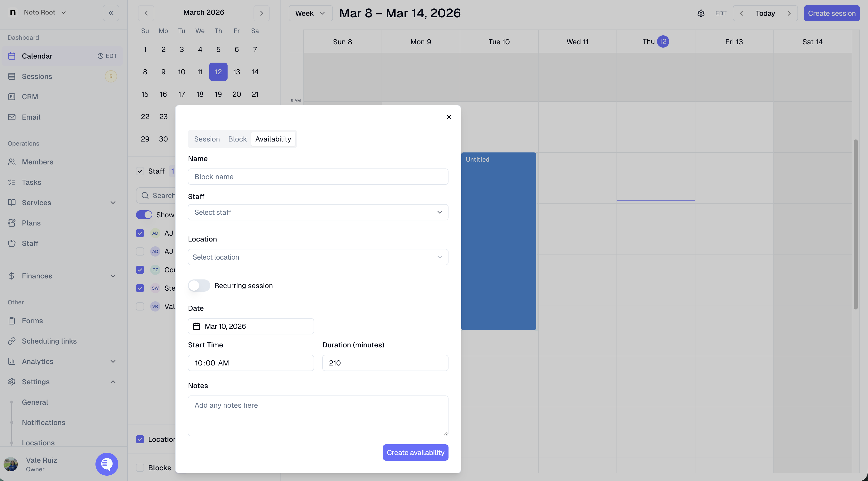Click the CRM icon in sidebar
Screen dimensions: 868x481
12,97
